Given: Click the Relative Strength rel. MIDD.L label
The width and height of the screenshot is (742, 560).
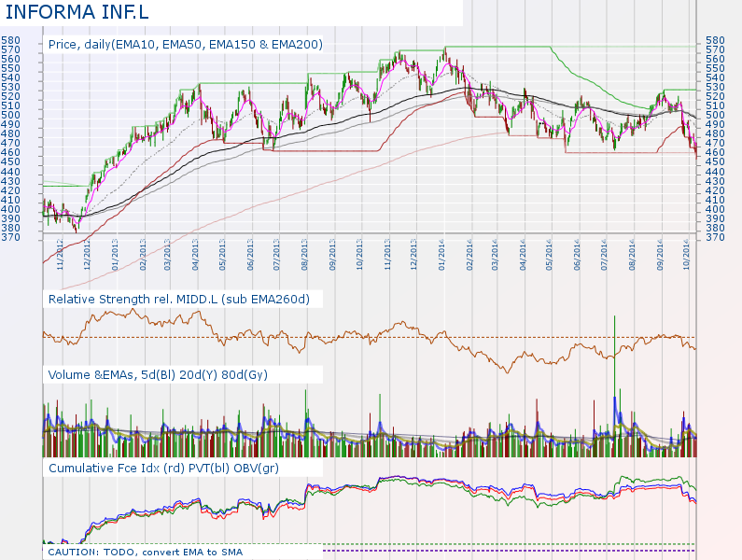Looking at the screenshot, I should tap(178, 299).
